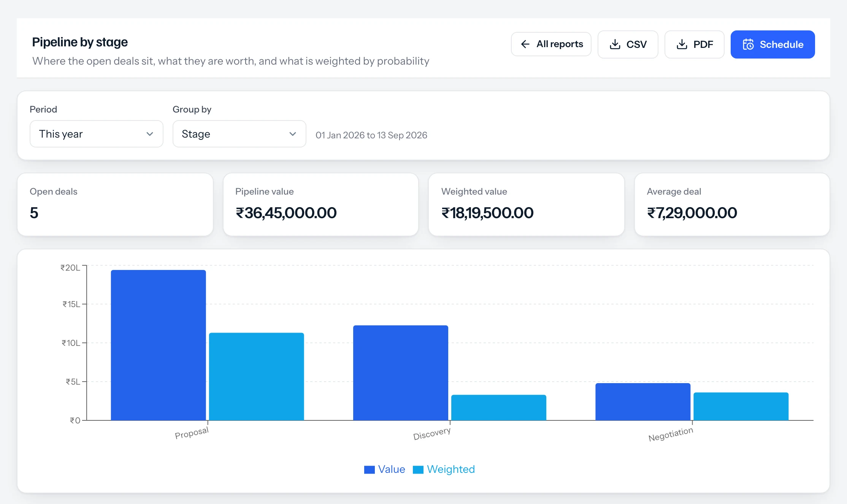Click the Discovery axis label
Viewport: 847px width, 504px height.
(432, 434)
